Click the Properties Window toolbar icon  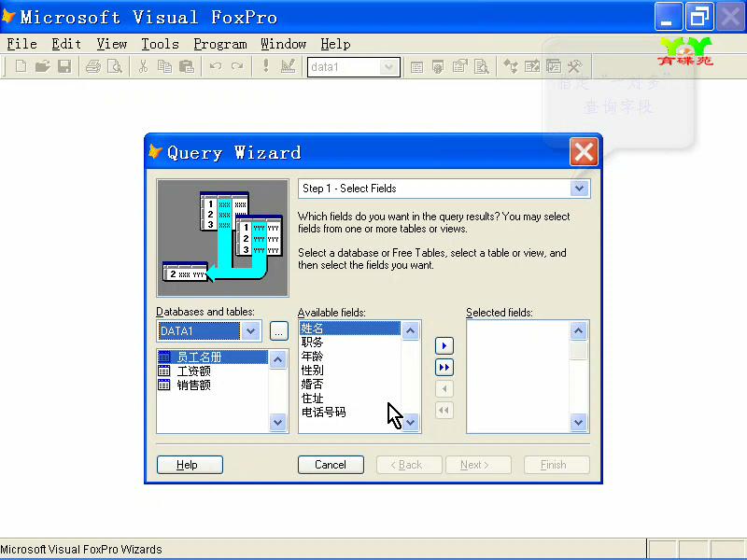[x=459, y=66]
